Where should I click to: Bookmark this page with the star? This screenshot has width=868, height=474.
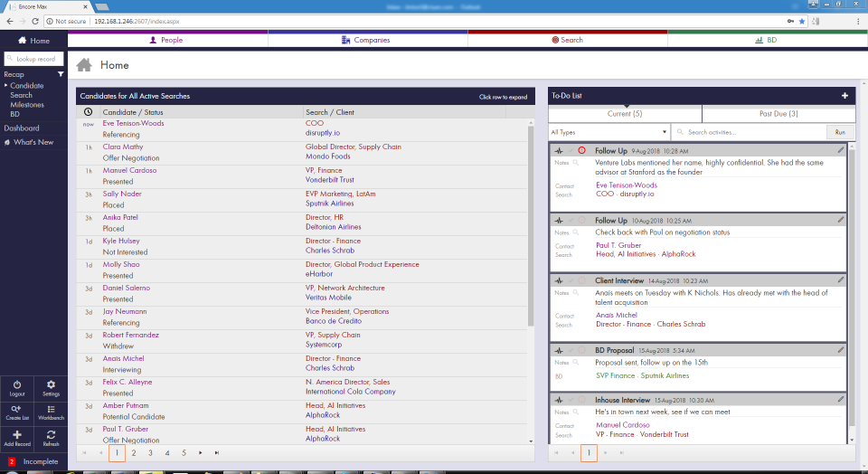802,21
